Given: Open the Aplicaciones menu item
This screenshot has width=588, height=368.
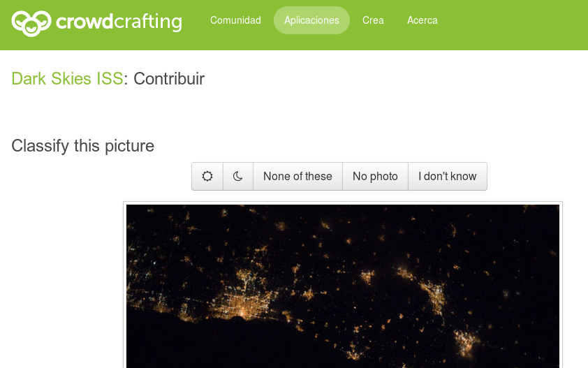Looking at the screenshot, I should [x=311, y=20].
